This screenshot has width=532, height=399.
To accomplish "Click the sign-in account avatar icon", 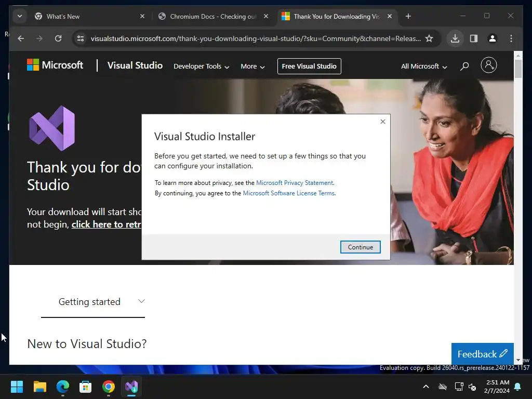I will (488, 65).
